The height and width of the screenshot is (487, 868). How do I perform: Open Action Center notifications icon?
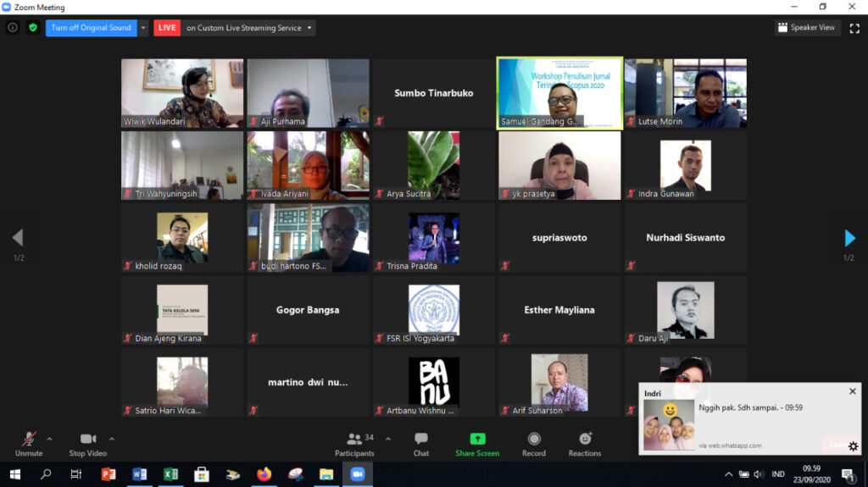pos(848,475)
